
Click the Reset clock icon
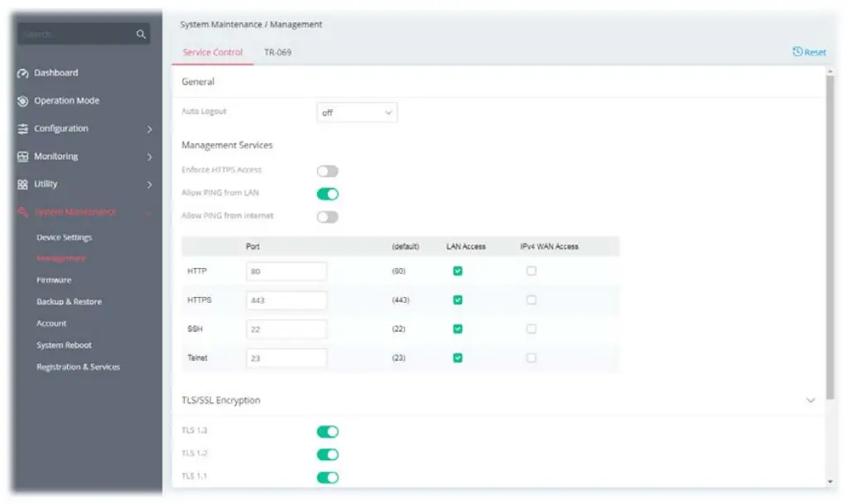(x=797, y=52)
